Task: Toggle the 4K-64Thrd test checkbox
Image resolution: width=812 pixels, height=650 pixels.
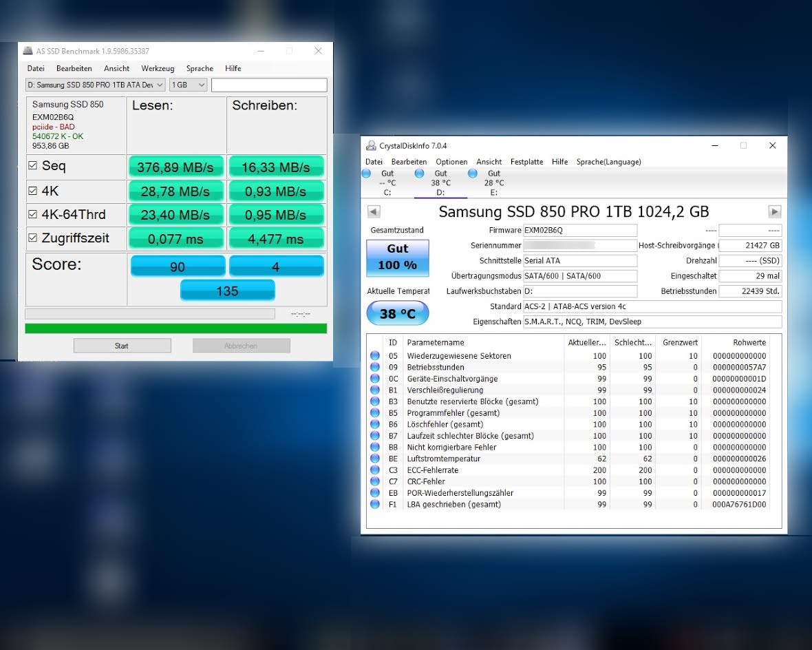Action: [32, 214]
